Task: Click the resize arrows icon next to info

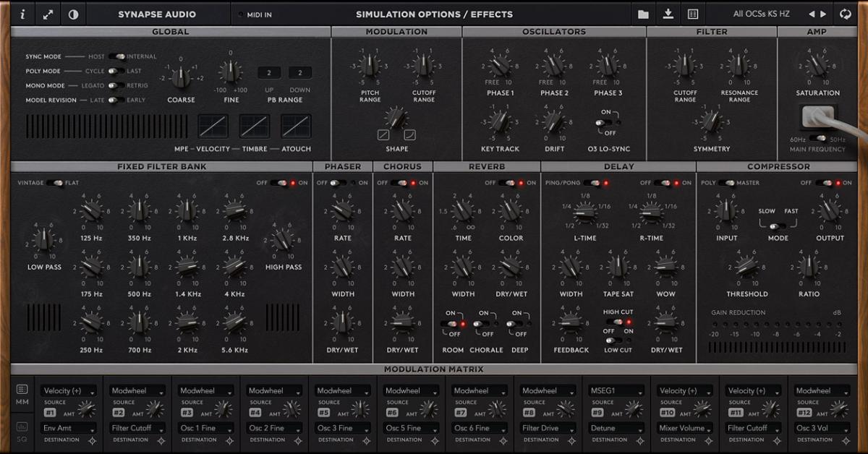Action: [48, 13]
